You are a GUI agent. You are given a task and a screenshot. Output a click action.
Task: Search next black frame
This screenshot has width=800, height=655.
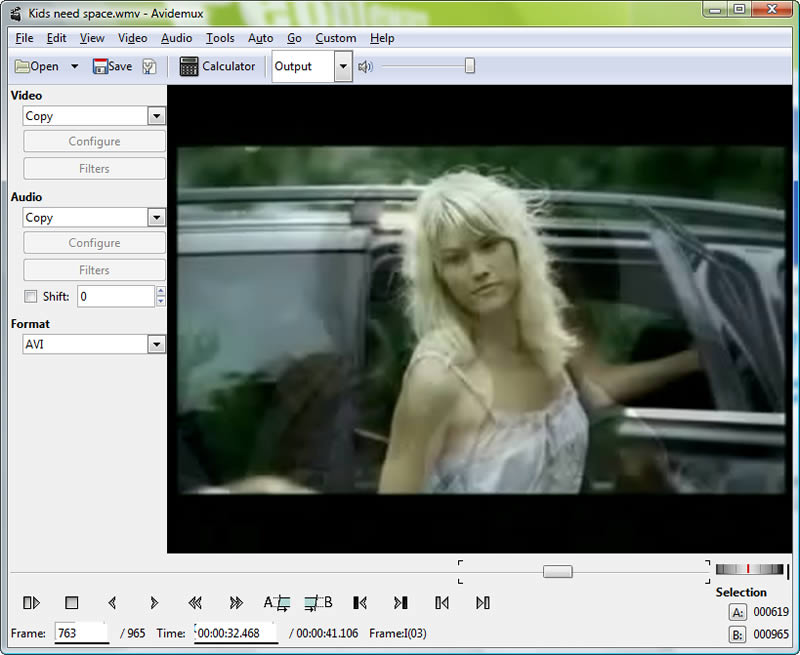(x=401, y=603)
